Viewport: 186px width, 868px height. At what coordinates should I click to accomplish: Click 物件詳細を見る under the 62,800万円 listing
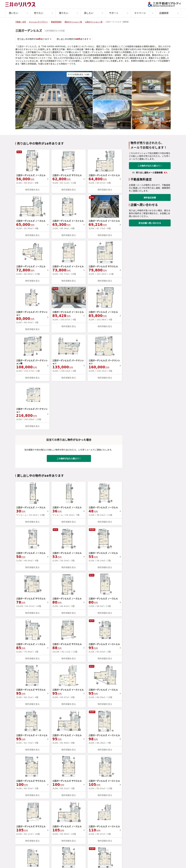69,190
